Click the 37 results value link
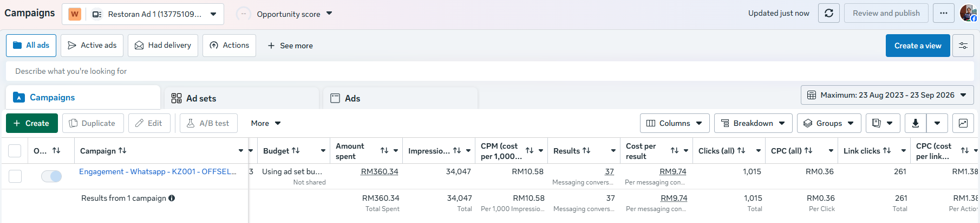The height and width of the screenshot is (223, 980). (x=610, y=171)
